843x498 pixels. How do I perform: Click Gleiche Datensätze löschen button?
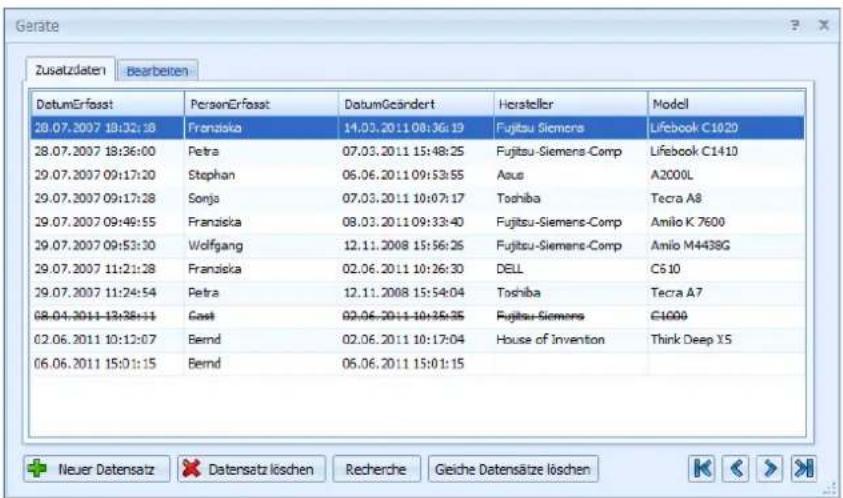point(513,469)
